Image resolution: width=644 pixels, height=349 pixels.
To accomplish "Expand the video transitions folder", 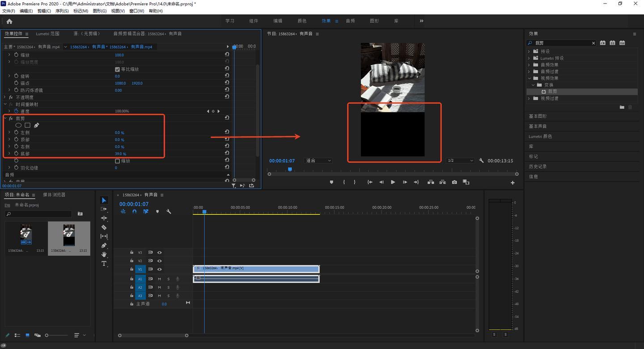I will [x=529, y=98].
